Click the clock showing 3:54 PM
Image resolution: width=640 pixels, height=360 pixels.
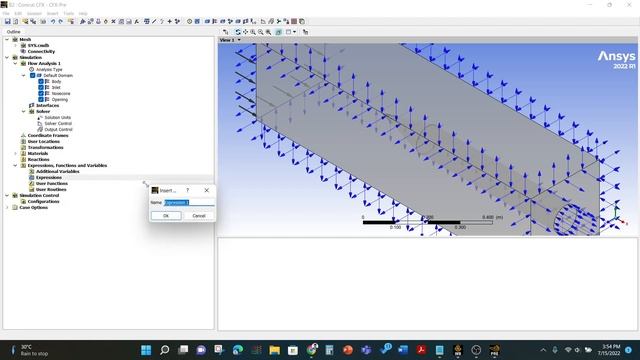(x=608, y=350)
